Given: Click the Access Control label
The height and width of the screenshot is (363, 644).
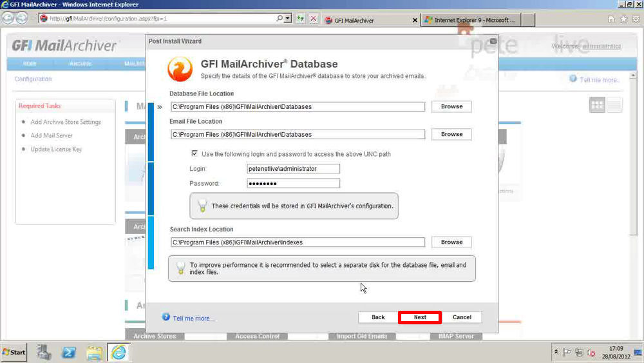Looking at the screenshot, I should click(x=257, y=337).
